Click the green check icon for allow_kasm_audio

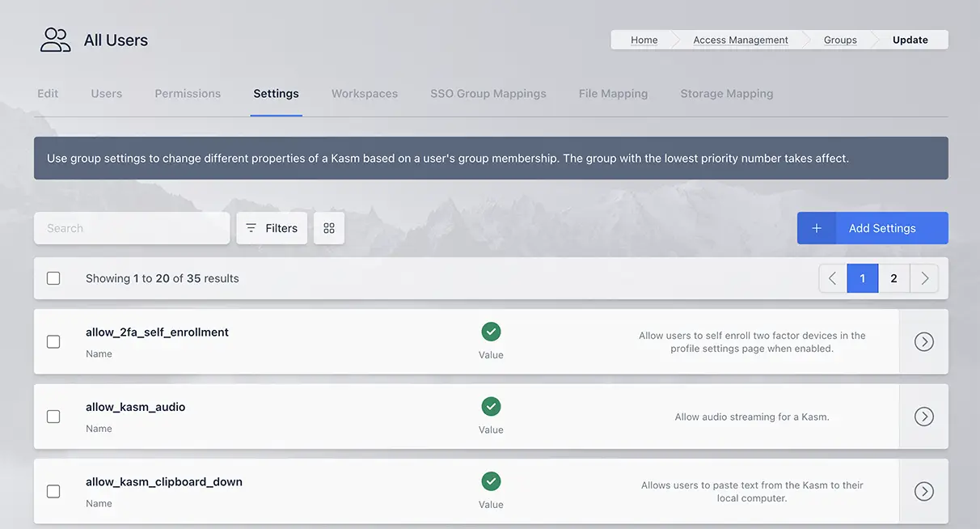coord(491,406)
